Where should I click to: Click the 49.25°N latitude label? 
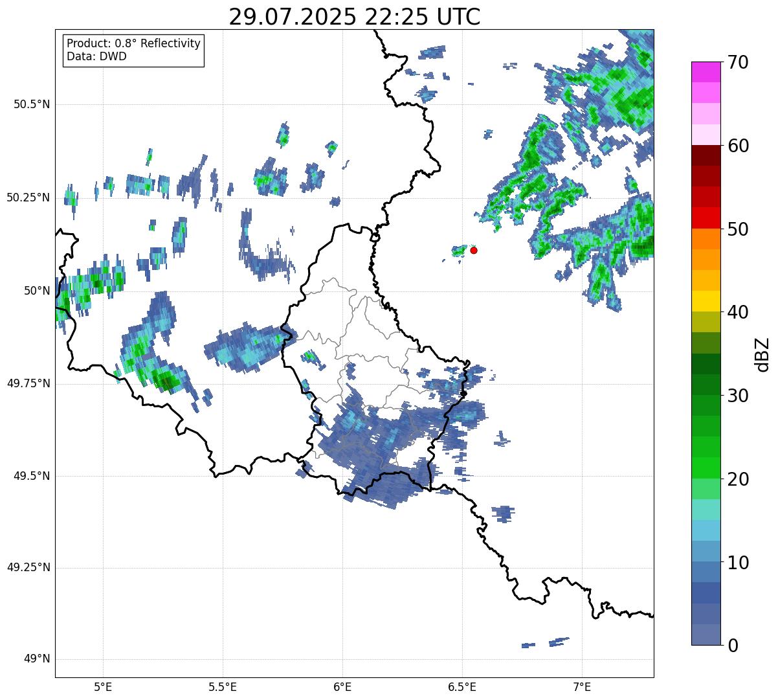(28, 567)
